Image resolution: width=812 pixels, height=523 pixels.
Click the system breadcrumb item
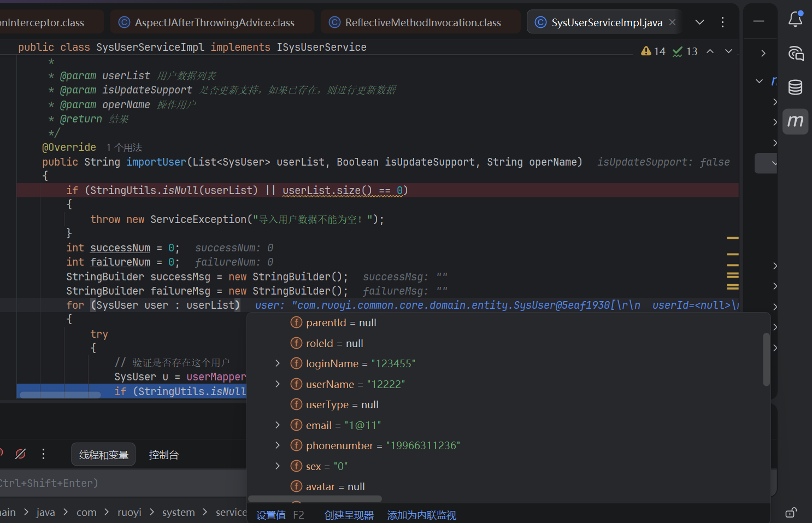(x=178, y=512)
